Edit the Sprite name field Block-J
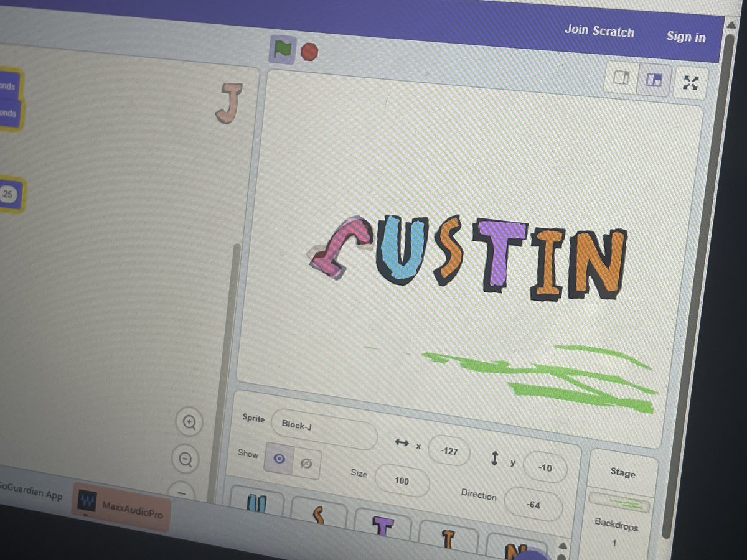747x560 pixels. point(324,428)
